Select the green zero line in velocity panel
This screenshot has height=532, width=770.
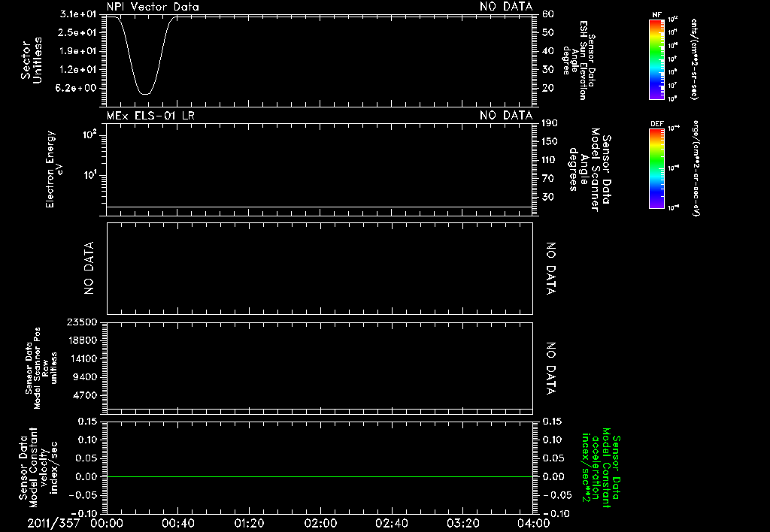320,476
